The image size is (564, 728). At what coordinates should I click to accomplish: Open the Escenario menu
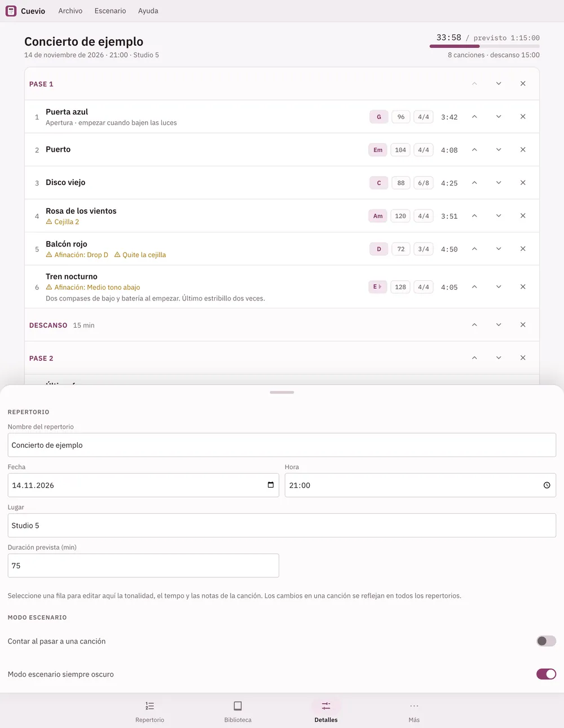111,11
